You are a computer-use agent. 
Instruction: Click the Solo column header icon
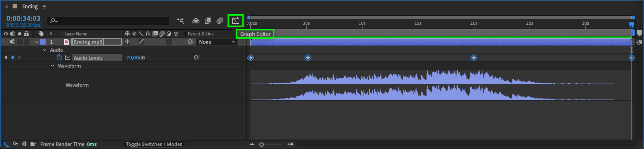tap(20, 34)
